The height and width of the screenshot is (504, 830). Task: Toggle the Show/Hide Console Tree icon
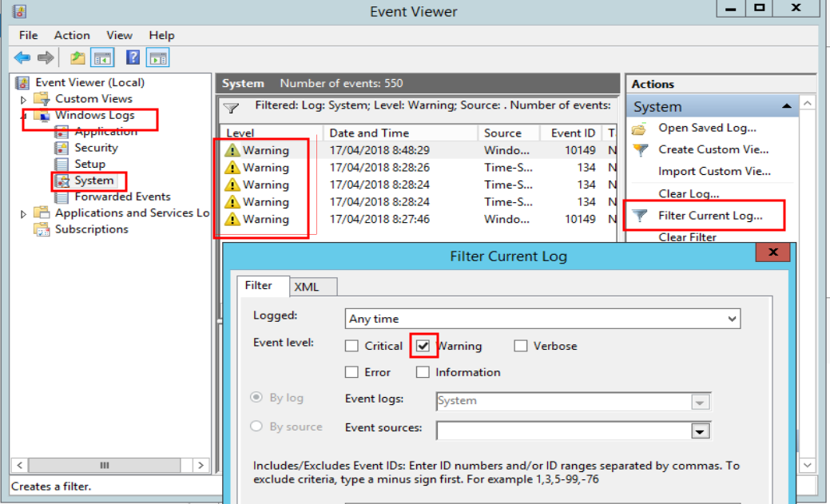pyautogui.click(x=103, y=58)
